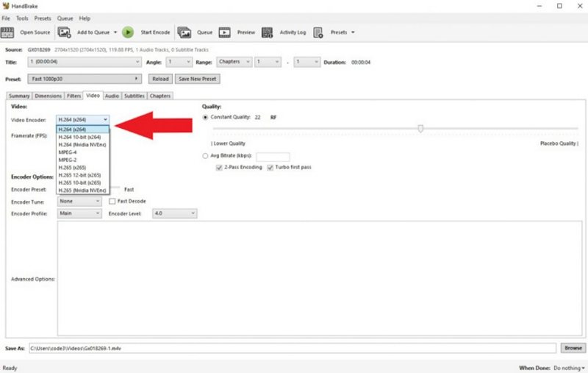Viewport: 588px width, 373px height.
Task: Click the Avg Bitrate input field
Action: coord(273,157)
